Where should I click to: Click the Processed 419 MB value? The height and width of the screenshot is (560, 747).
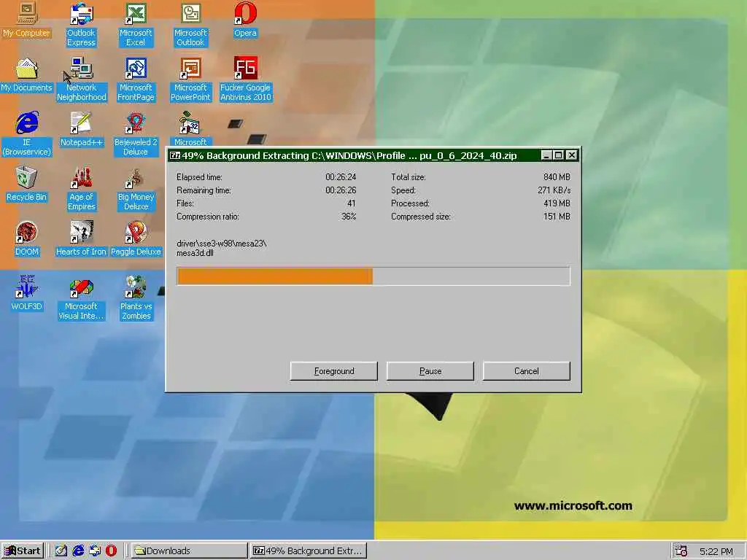[557, 203]
